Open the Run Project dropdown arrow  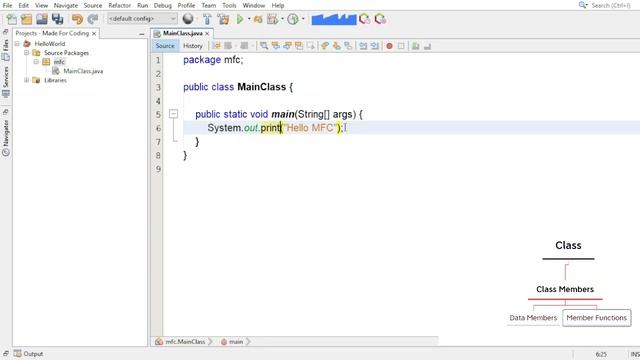tap(249, 19)
